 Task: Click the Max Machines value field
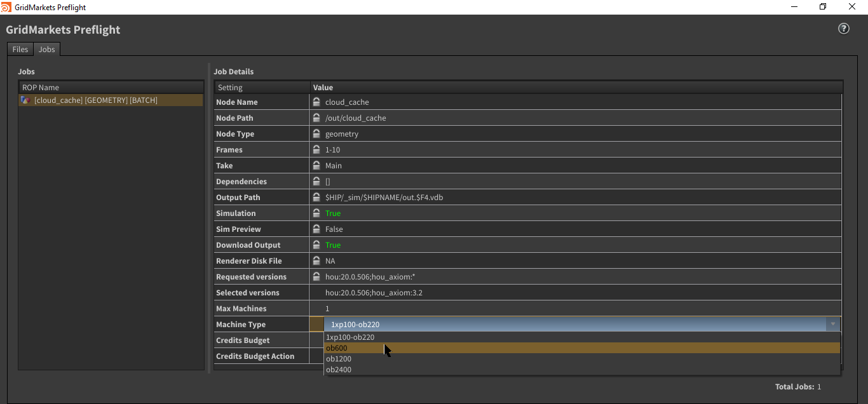click(576, 308)
